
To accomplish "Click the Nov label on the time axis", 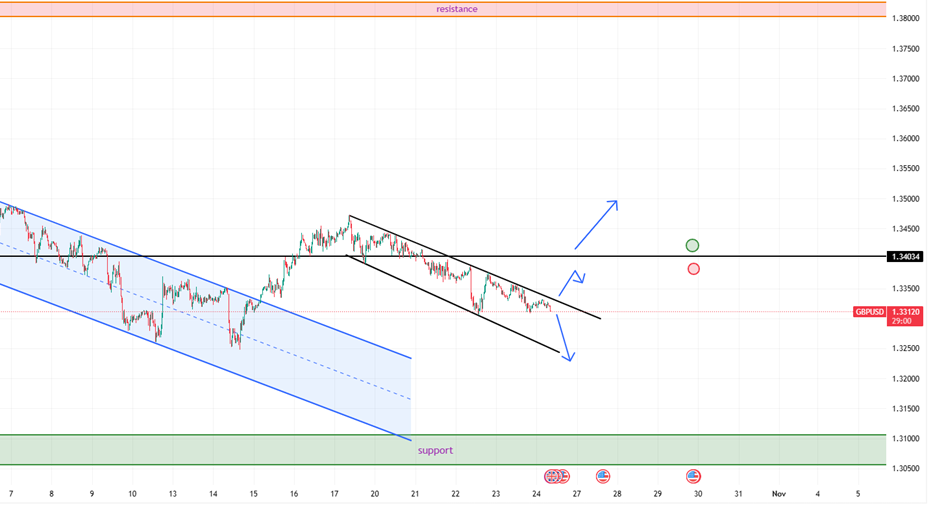I will point(778,494).
